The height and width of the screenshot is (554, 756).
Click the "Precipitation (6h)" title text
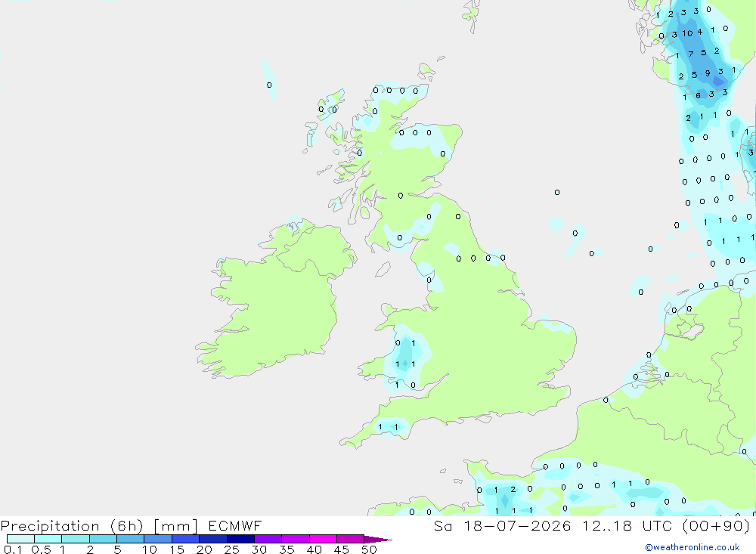click(72, 526)
